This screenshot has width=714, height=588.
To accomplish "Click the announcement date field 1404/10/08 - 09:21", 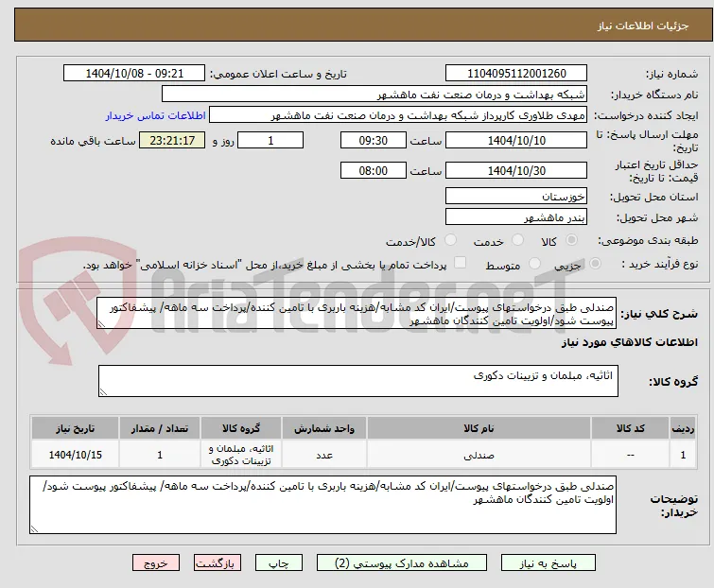I will pos(134,74).
